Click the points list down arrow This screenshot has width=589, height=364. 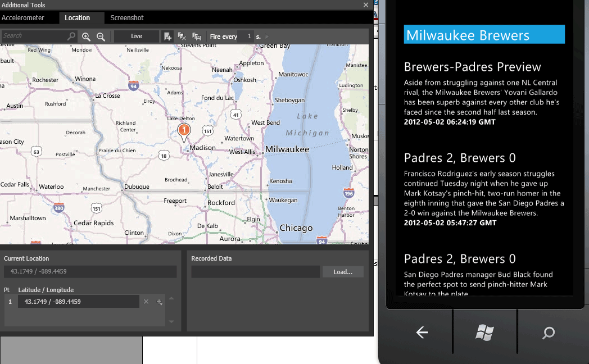(x=171, y=321)
